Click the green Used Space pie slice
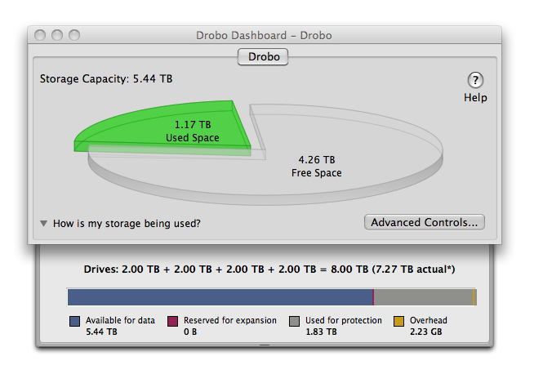 click(x=171, y=129)
